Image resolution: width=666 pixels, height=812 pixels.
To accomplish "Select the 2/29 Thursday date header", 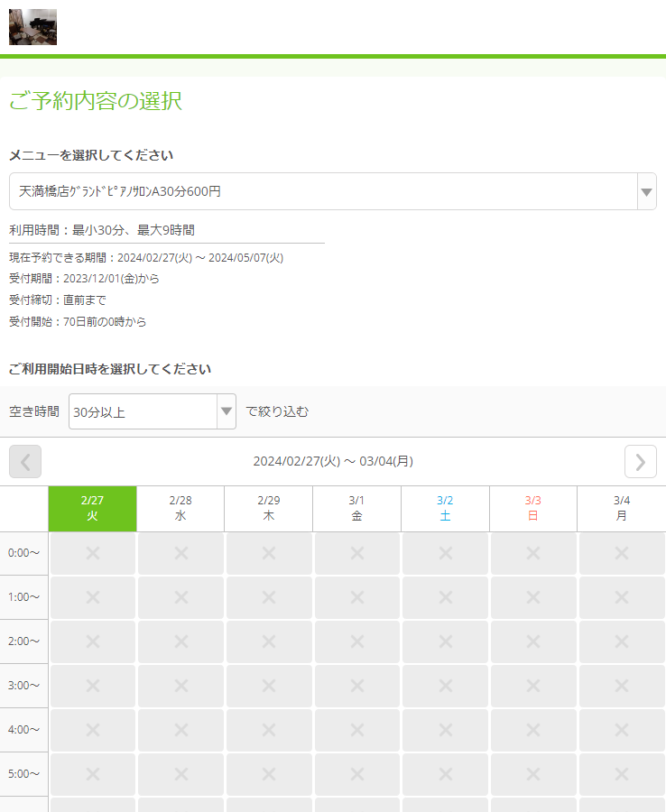I will click(269, 509).
